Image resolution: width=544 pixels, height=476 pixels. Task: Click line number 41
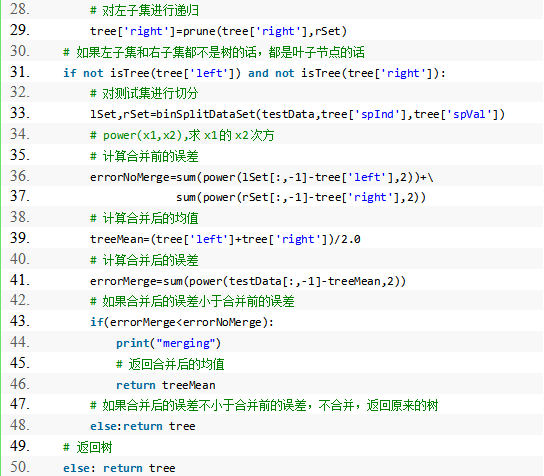pos(20,280)
